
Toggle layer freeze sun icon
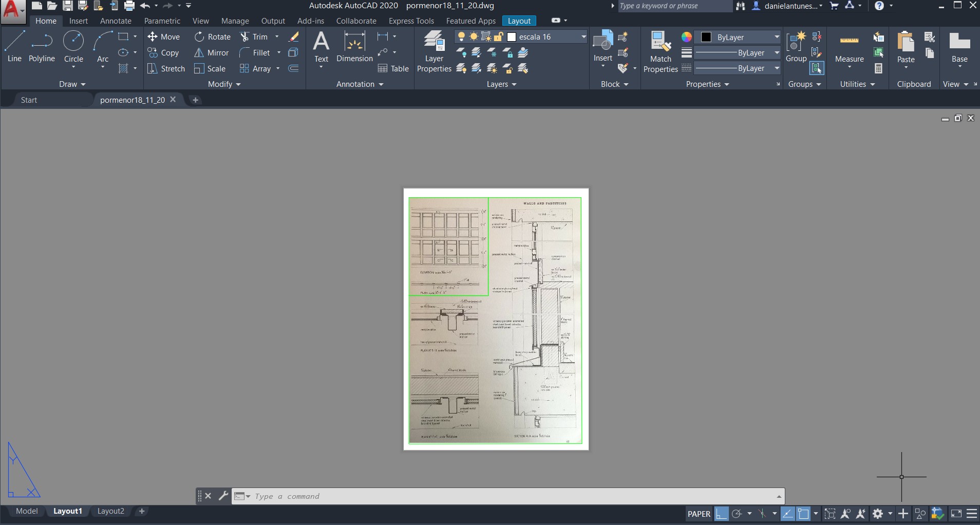click(x=474, y=36)
